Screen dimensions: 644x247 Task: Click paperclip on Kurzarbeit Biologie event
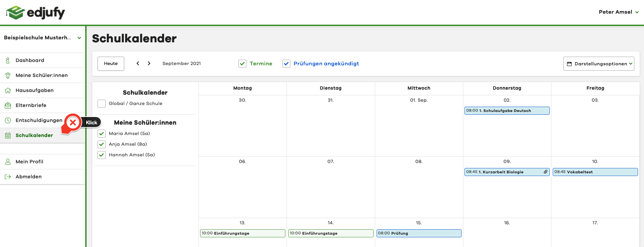(545, 172)
